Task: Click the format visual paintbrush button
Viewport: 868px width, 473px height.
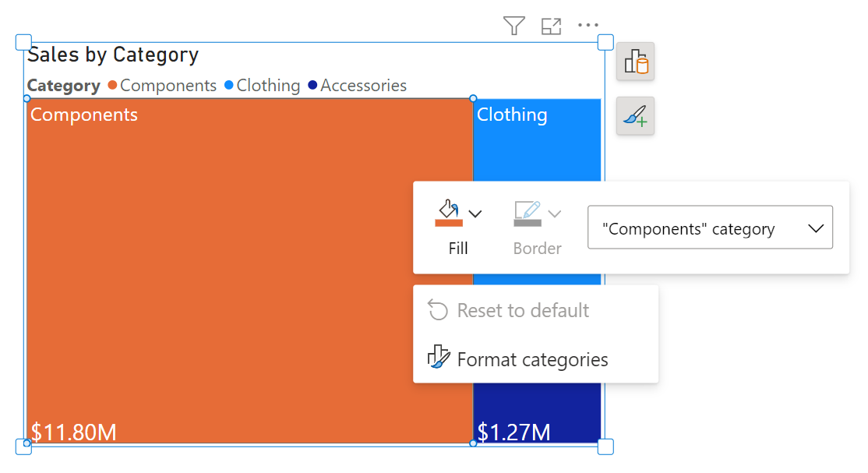Action: point(636,116)
